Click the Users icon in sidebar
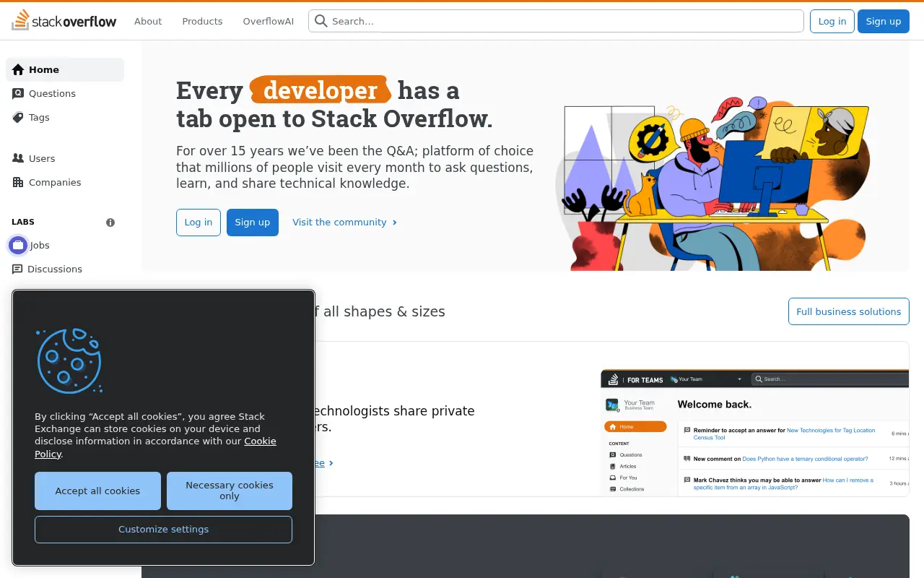The height and width of the screenshot is (578, 924). coord(18,158)
